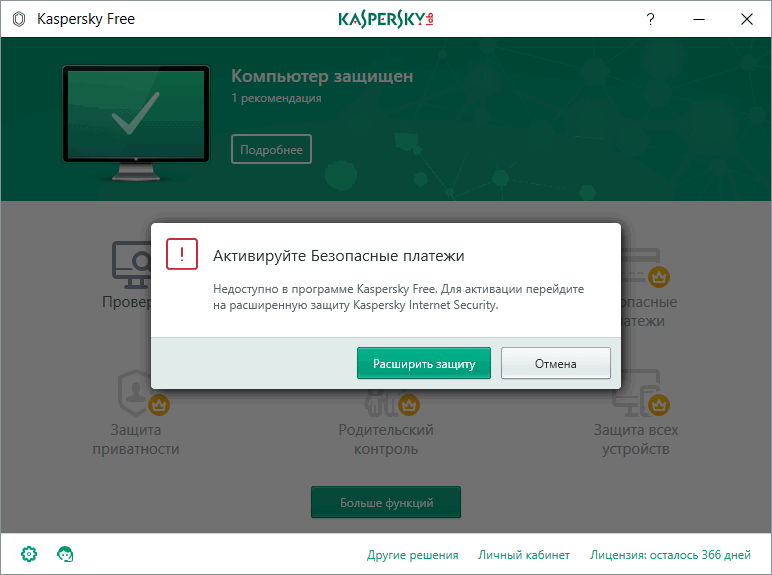The image size is (772, 575).
Task: Open help question mark icon
Action: (x=650, y=19)
